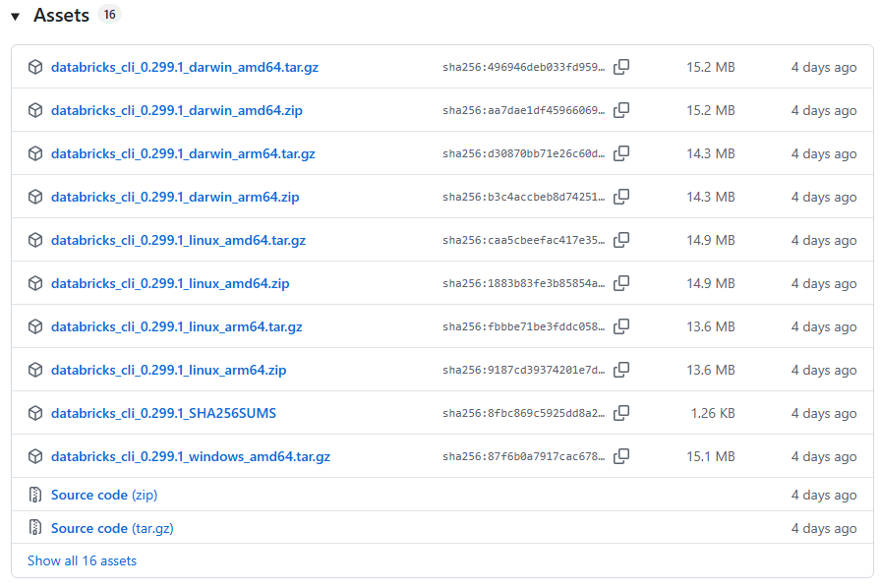Copy SHA256 of linux_amd64.tar.gz
This screenshot has width=880, height=588.
[621, 240]
